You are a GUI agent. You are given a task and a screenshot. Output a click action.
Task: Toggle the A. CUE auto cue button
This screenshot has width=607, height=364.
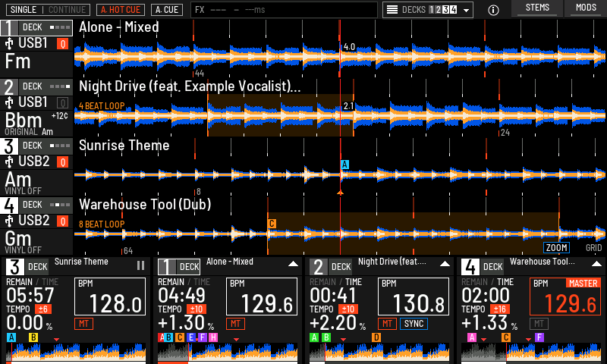(167, 10)
